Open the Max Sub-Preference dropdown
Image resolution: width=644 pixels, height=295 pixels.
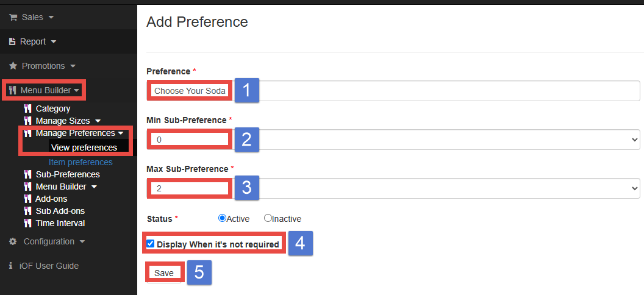[x=393, y=188]
